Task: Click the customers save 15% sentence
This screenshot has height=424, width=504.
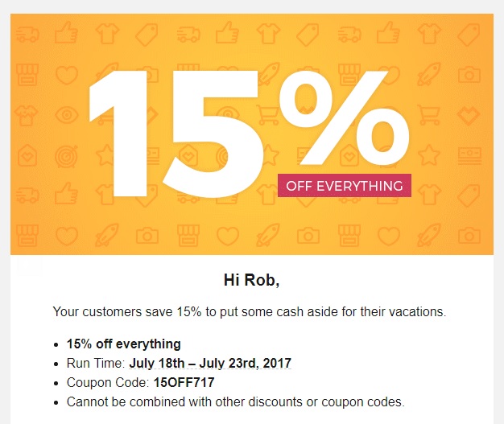Action: pos(250,311)
